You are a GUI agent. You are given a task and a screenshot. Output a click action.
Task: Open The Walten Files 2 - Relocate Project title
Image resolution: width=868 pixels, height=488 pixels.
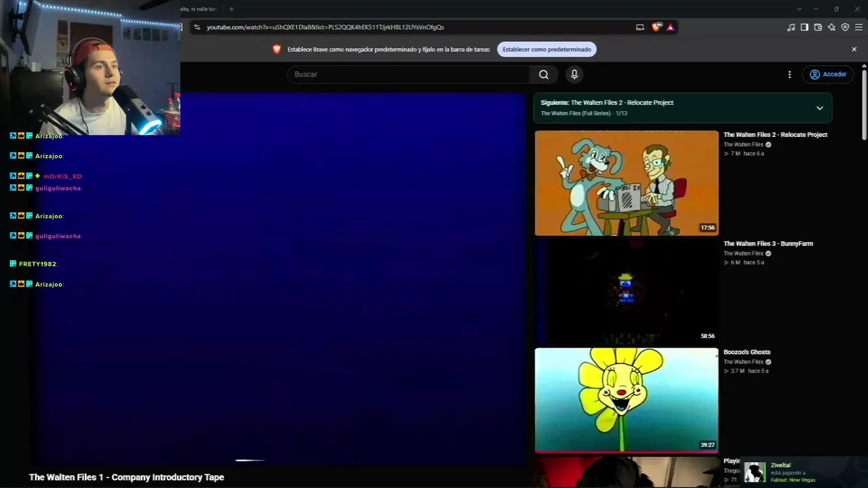tap(775, 135)
